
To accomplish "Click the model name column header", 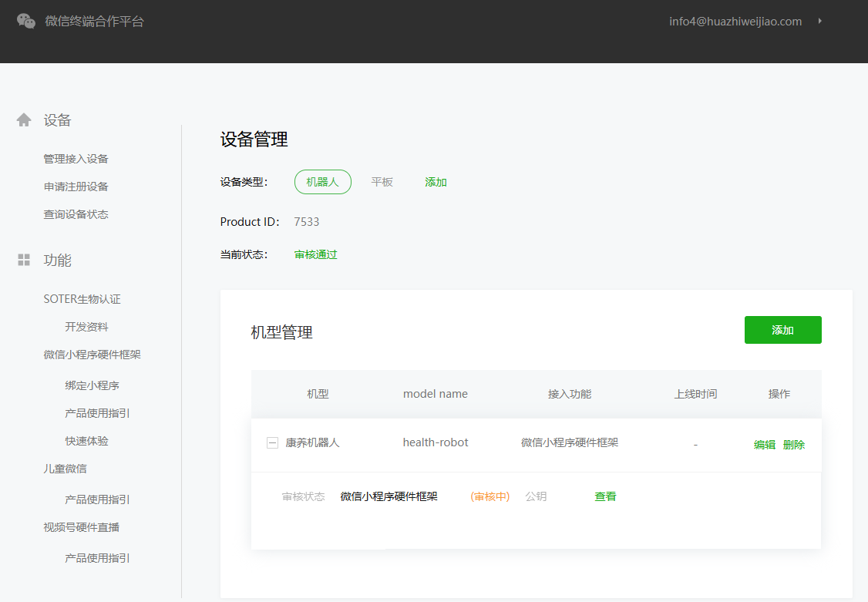I will pyautogui.click(x=436, y=394).
